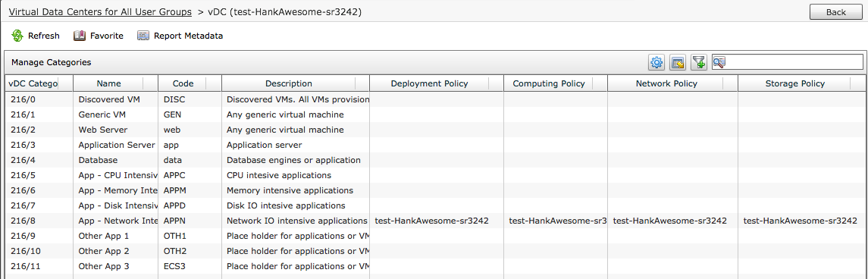Click the green Refresh icon

pos(17,36)
